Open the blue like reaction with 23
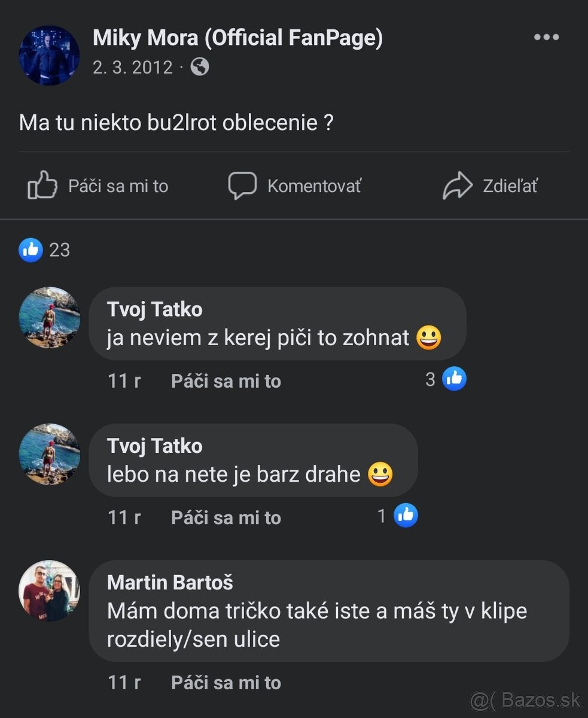 click(31, 250)
